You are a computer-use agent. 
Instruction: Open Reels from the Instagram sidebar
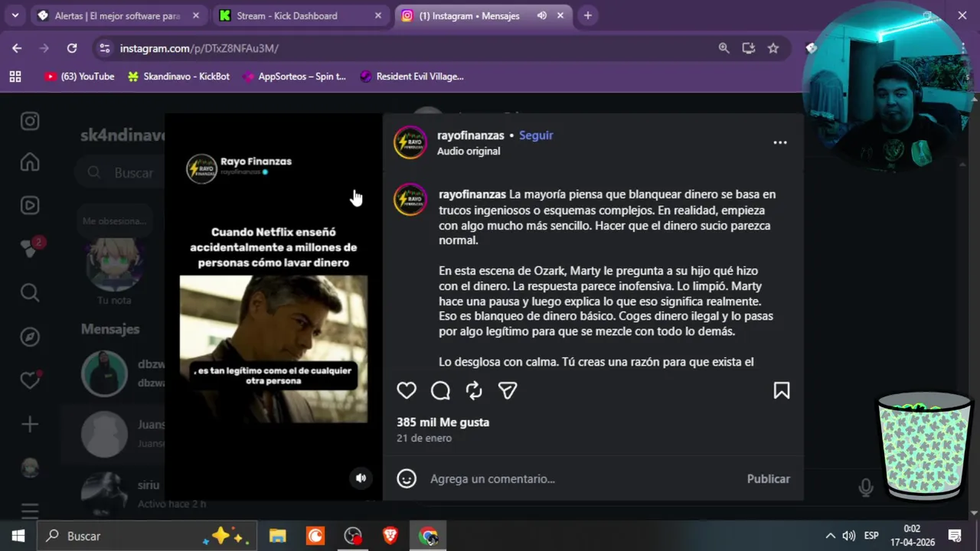coord(30,205)
